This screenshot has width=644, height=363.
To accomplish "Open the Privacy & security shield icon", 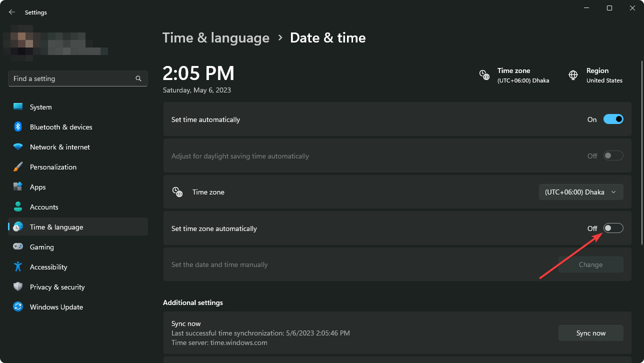I will tap(17, 286).
